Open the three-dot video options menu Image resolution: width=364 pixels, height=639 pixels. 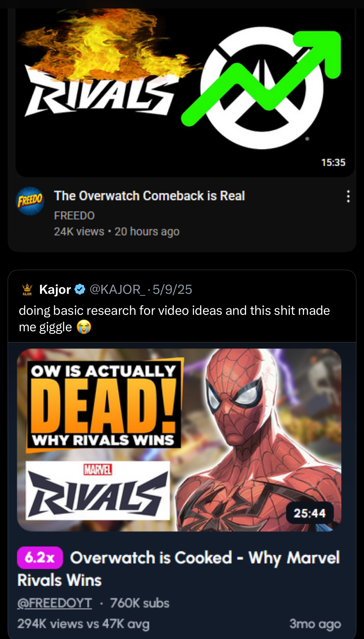point(348,196)
